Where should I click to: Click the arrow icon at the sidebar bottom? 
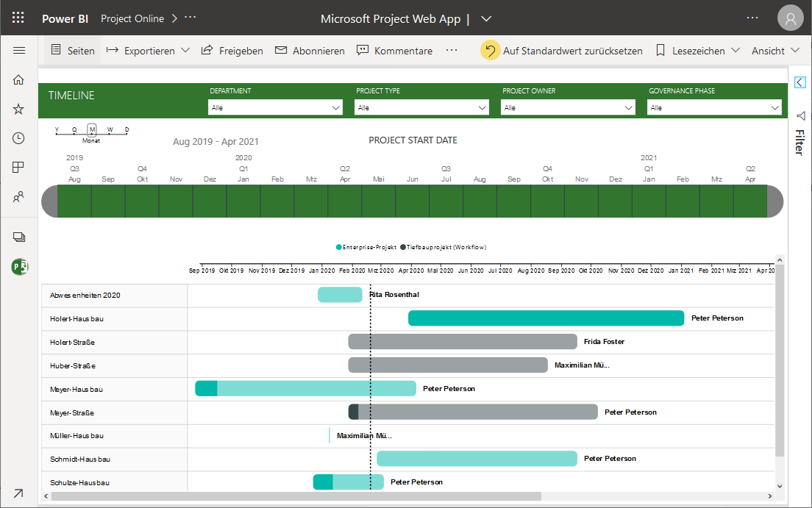[18, 493]
